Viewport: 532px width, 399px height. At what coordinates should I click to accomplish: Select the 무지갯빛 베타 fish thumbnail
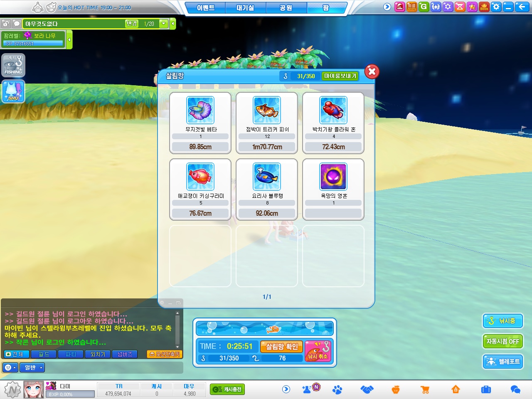(x=200, y=110)
